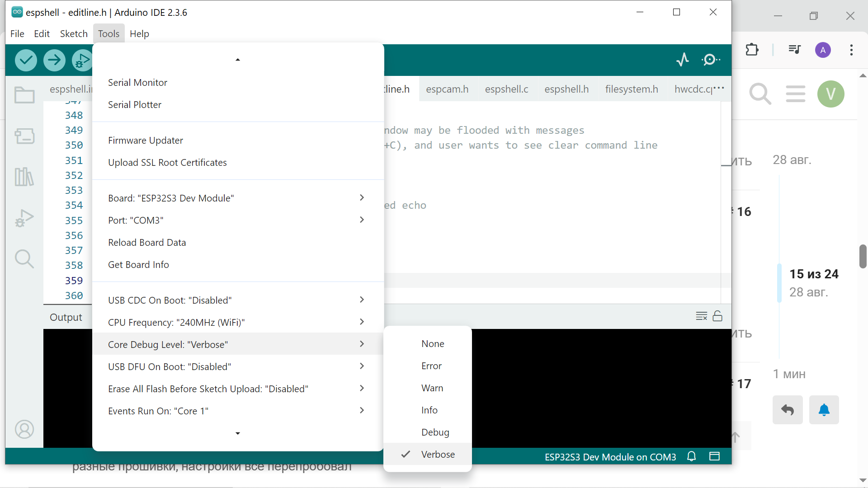
Task: Open the Library Manager books icon
Action: pyautogui.click(x=24, y=177)
